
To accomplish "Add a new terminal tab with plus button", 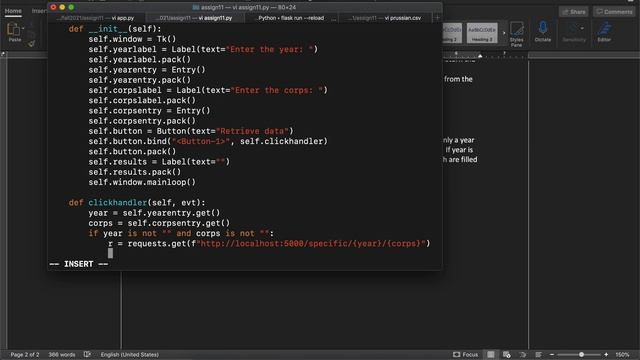I will (437, 18).
